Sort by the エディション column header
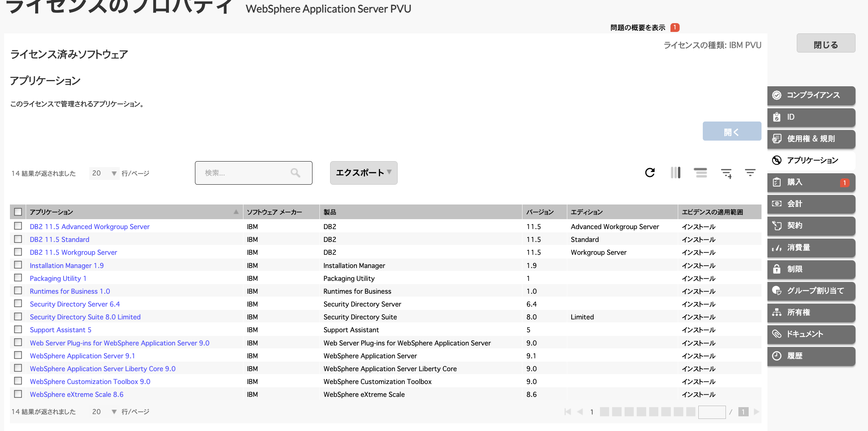 [x=622, y=212]
